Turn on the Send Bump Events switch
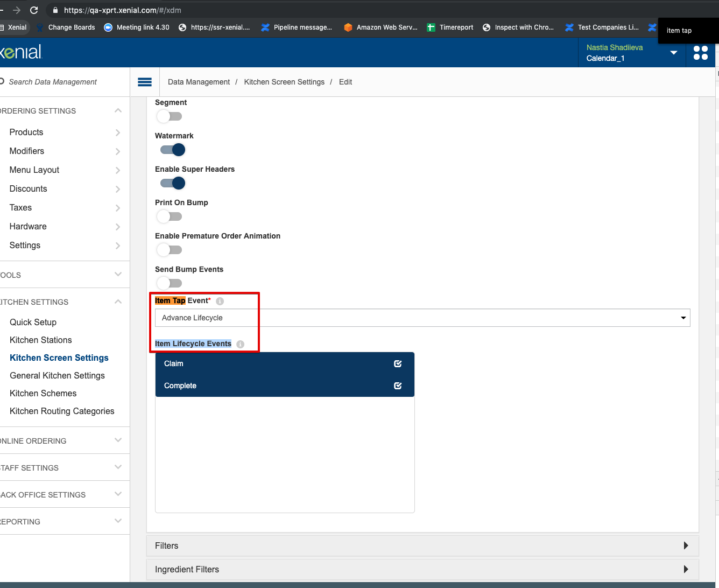 170,283
